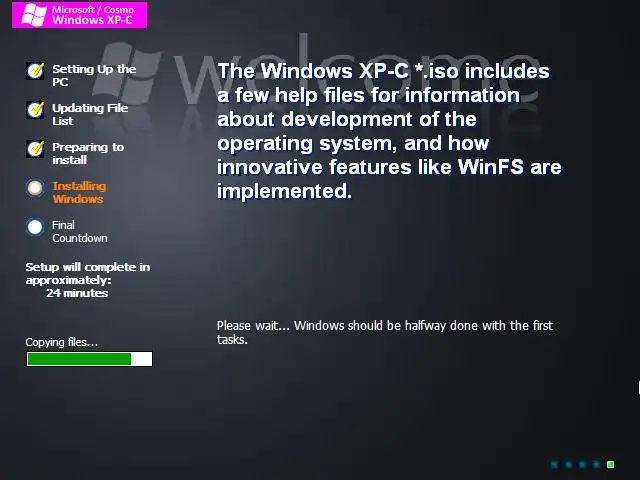Click the checkmark beside Setting Up the PC

coord(36,71)
